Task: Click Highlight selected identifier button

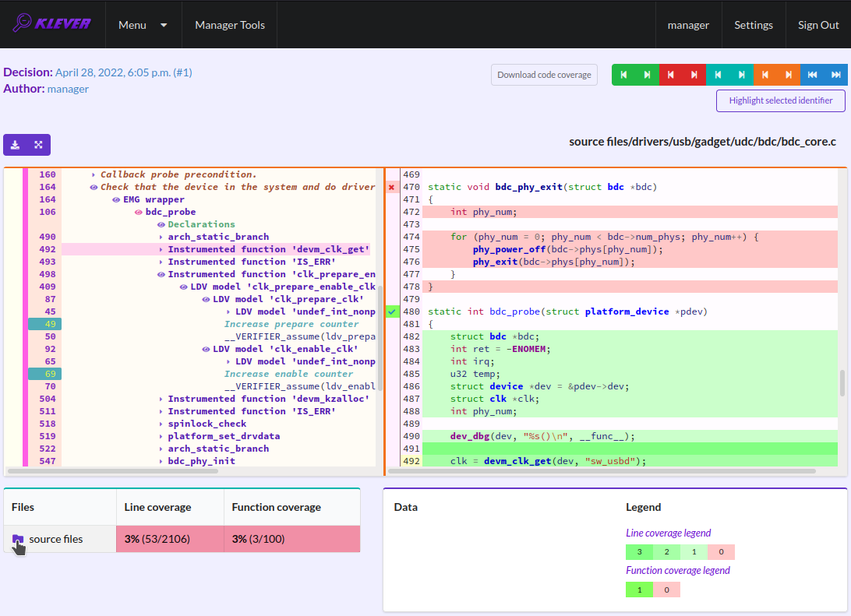Action: pyautogui.click(x=780, y=101)
